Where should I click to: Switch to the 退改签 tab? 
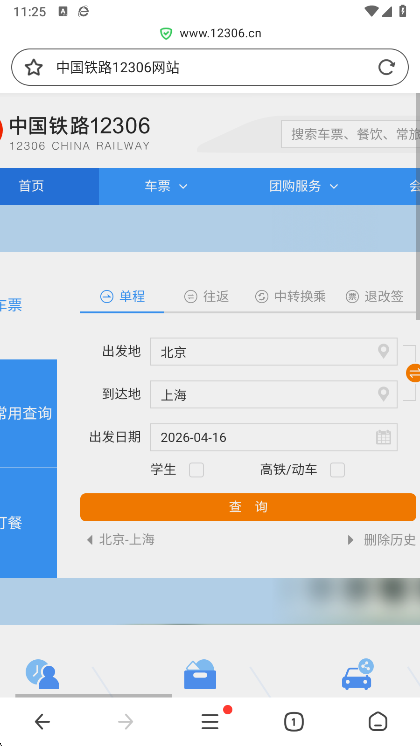point(374,297)
